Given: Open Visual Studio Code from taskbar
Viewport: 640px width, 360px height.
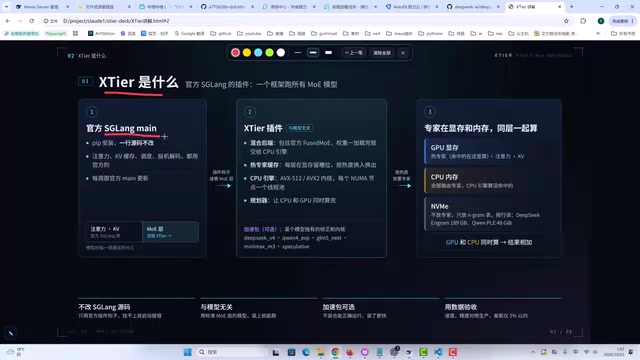Looking at the screenshot, I should click(438, 352).
